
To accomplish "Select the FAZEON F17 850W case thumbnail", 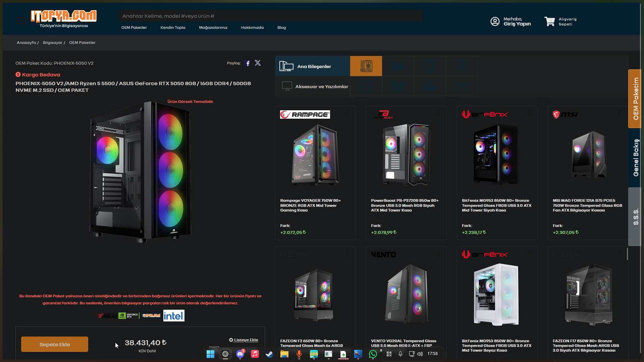I will pyautogui.click(x=589, y=295).
